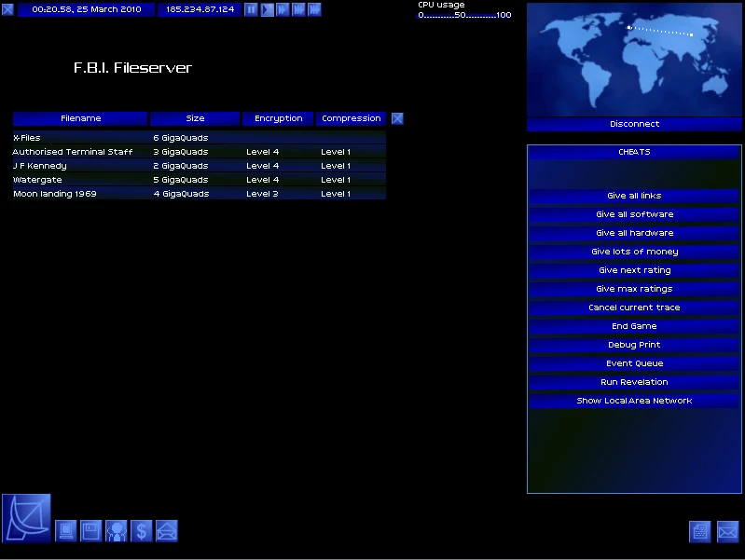The width and height of the screenshot is (745, 560).
Task: Click the Encryption column header
Action: click(x=278, y=118)
